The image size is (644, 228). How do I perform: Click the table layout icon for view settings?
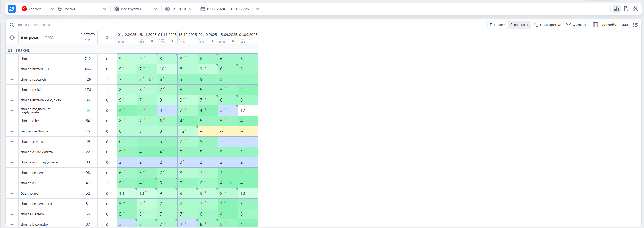click(595, 25)
